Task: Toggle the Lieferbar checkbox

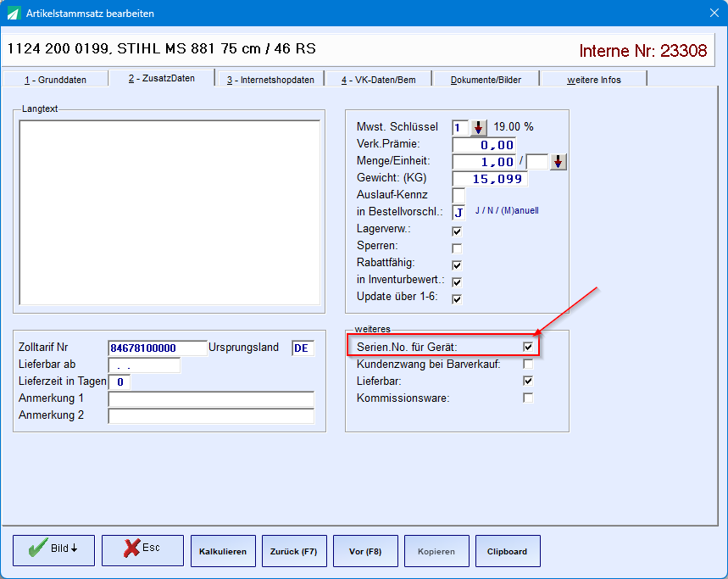Action: point(528,381)
